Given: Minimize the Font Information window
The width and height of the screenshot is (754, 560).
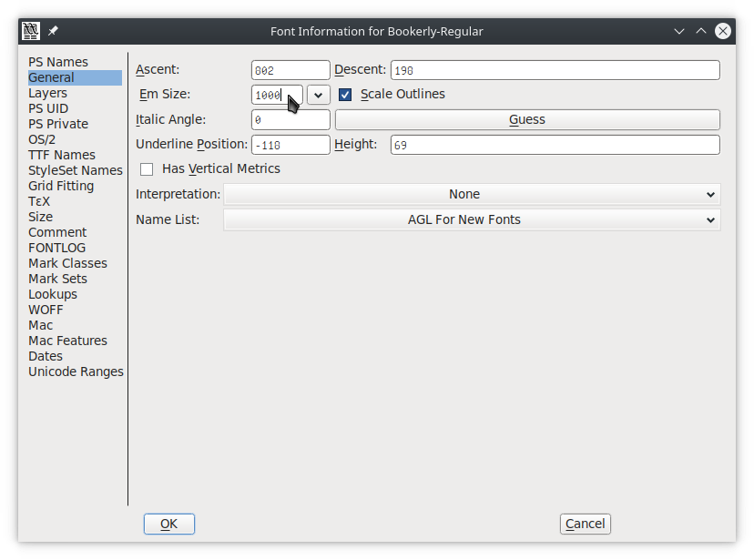Looking at the screenshot, I should coord(679,31).
